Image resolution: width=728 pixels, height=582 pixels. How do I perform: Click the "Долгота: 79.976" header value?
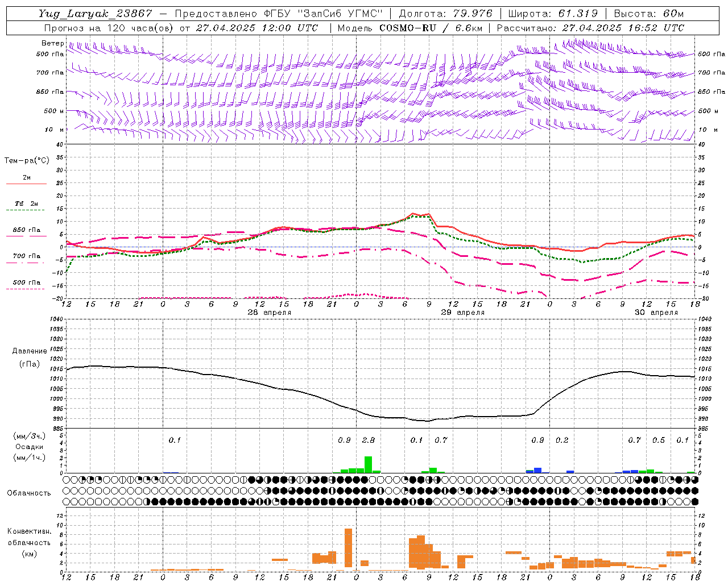445,14
